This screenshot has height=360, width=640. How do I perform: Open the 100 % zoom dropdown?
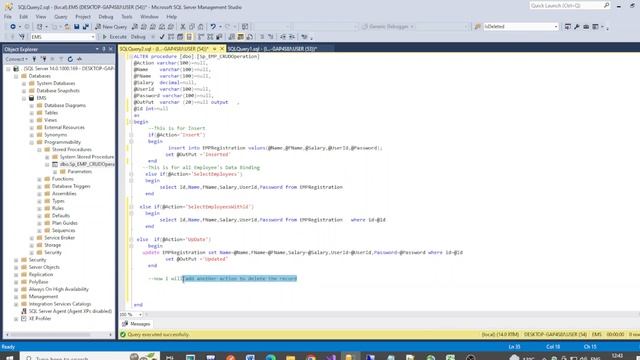coord(140,315)
